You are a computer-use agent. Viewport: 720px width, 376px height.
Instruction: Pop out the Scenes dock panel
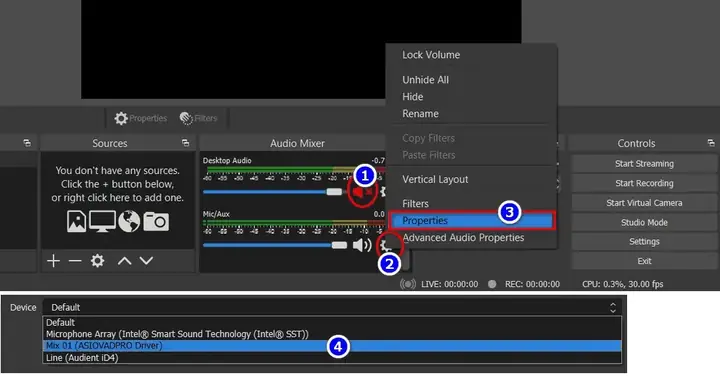(x=27, y=143)
